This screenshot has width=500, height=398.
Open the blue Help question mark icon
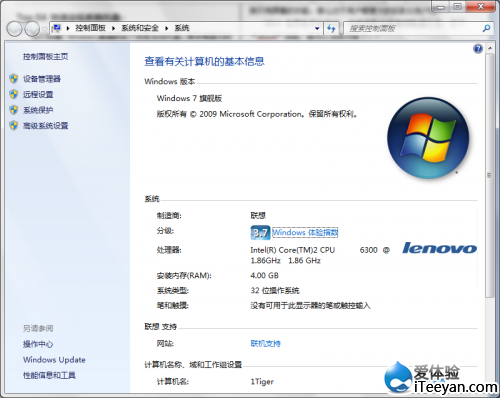coord(478,49)
